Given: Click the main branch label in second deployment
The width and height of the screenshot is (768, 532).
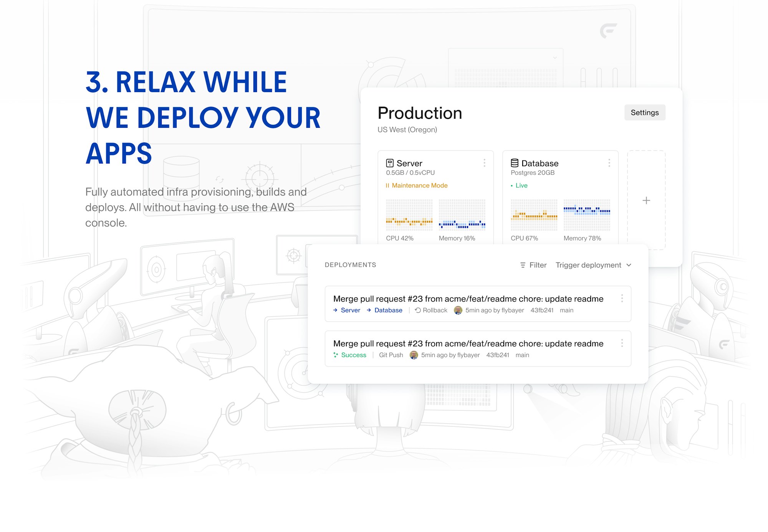Looking at the screenshot, I should 522,355.
